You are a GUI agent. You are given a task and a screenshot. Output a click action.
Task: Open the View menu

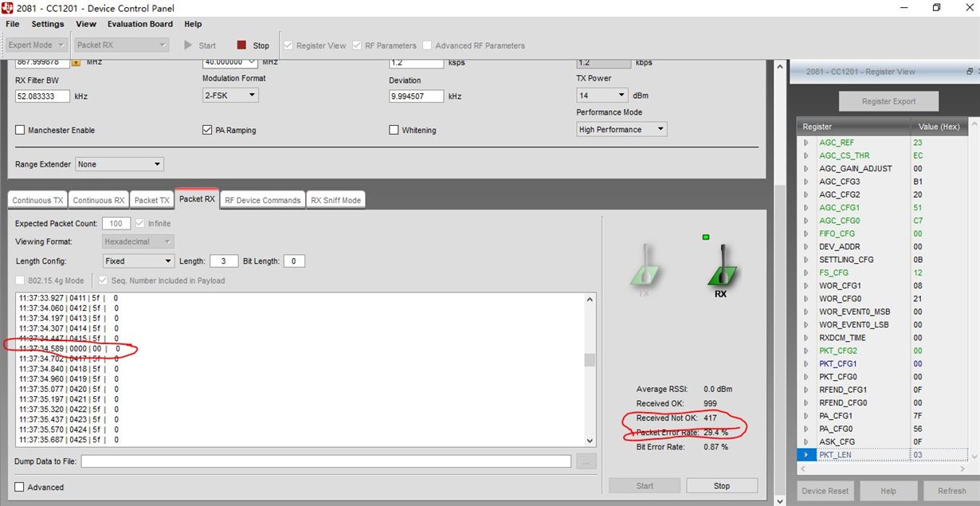click(86, 24)
